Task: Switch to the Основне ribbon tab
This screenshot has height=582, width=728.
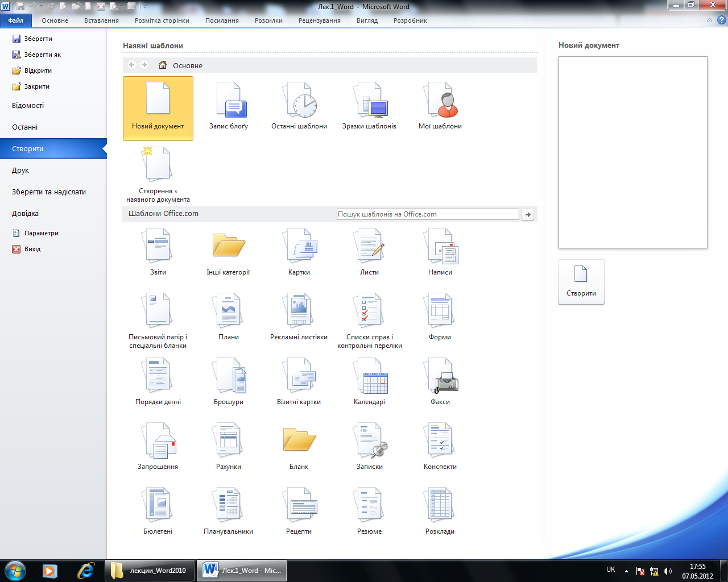Action: tap(55, 20)
